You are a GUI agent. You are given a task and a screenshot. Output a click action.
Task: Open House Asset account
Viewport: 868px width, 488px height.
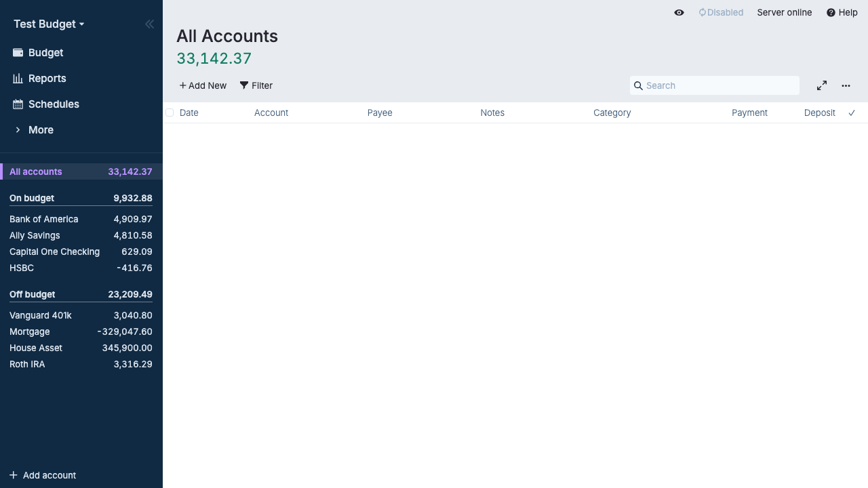[81, 348]
